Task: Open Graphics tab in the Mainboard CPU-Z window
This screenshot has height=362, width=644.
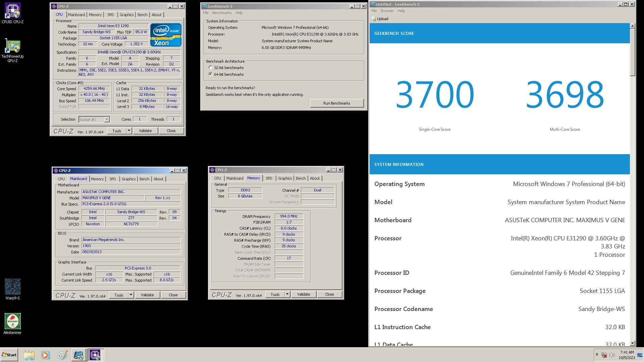Action: [129, 179]
